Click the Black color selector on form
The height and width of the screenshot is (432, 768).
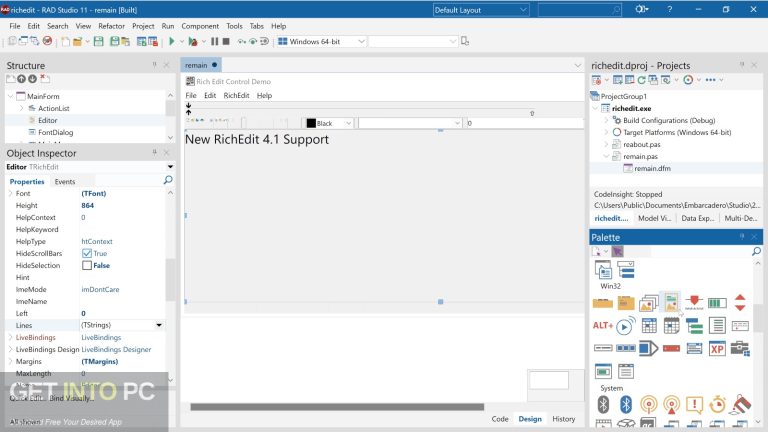point(329,123)
